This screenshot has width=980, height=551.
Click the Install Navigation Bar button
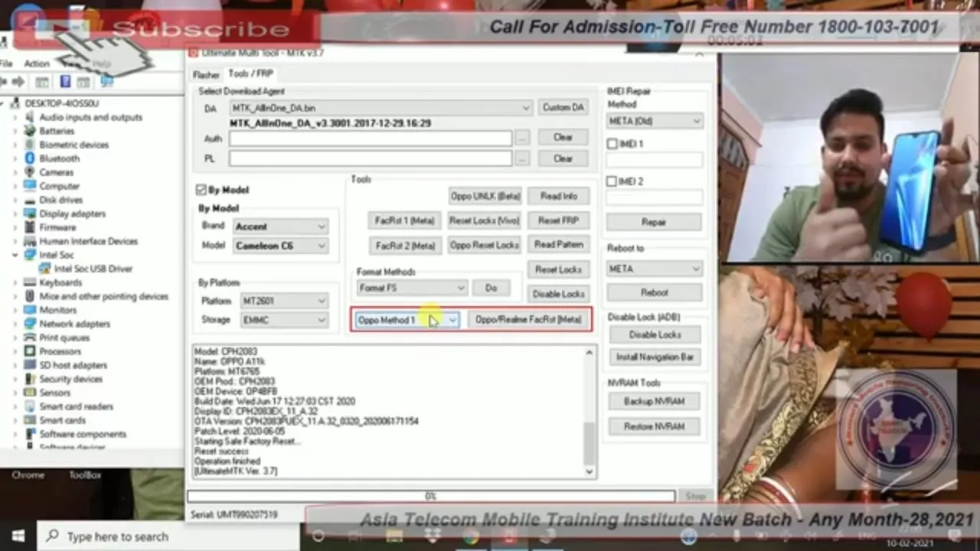655,357
